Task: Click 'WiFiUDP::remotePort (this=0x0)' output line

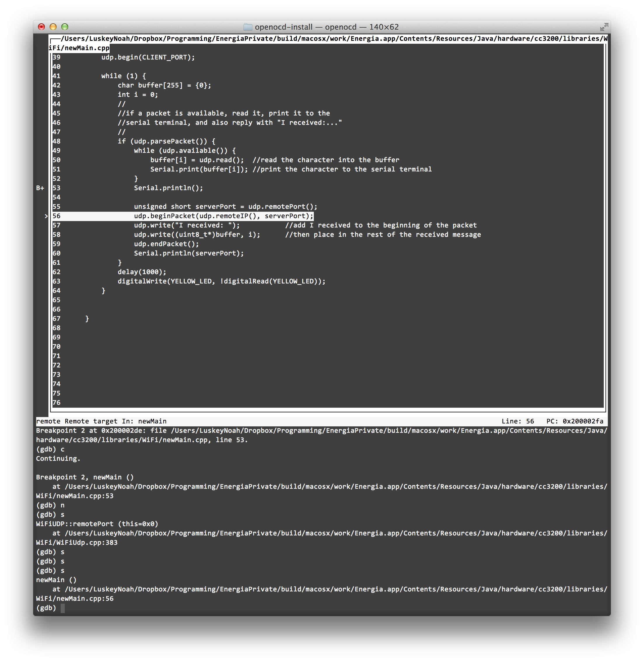Action: click(97, 524)
